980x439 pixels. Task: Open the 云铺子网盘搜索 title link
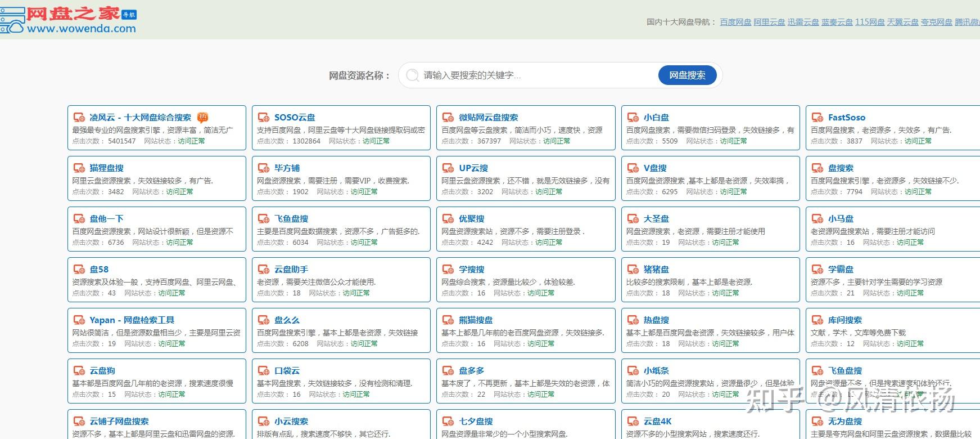(x=119, y=422)
